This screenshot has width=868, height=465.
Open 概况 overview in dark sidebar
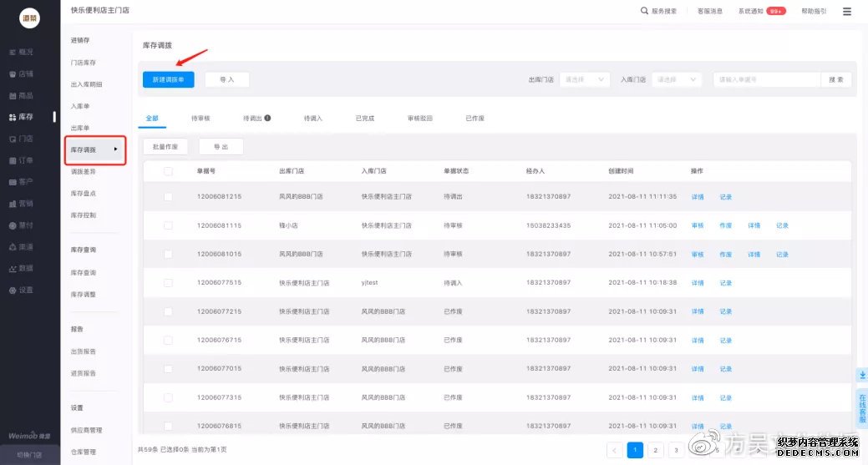pos(21,52)
